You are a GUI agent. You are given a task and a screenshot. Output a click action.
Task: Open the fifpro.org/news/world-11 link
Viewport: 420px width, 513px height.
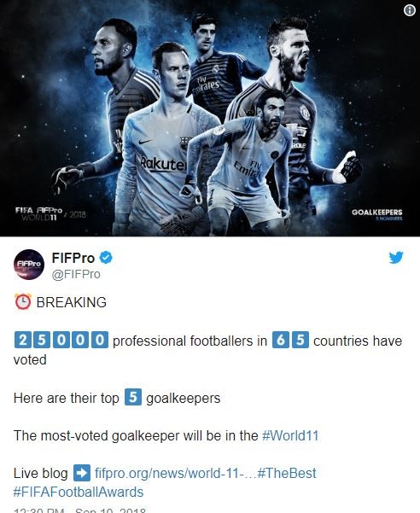(176, 473)
